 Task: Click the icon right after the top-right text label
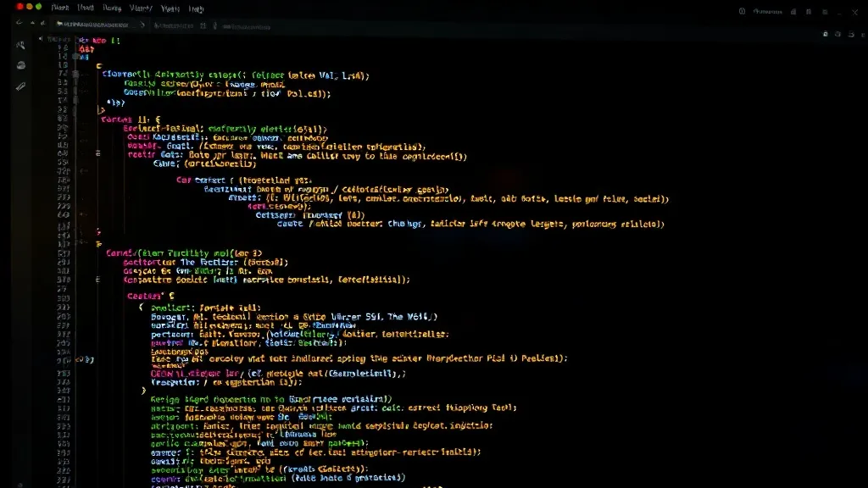(x=793, y=12)
